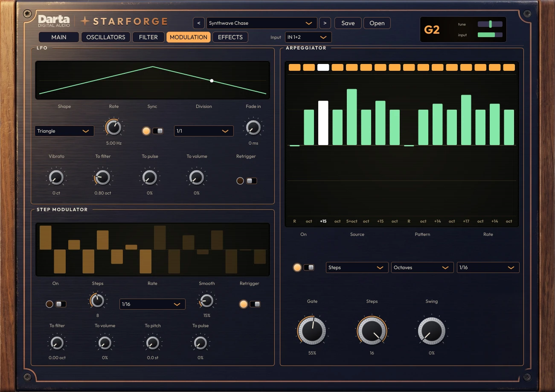Click the LFO Rate knob

[x=113, y=127]
